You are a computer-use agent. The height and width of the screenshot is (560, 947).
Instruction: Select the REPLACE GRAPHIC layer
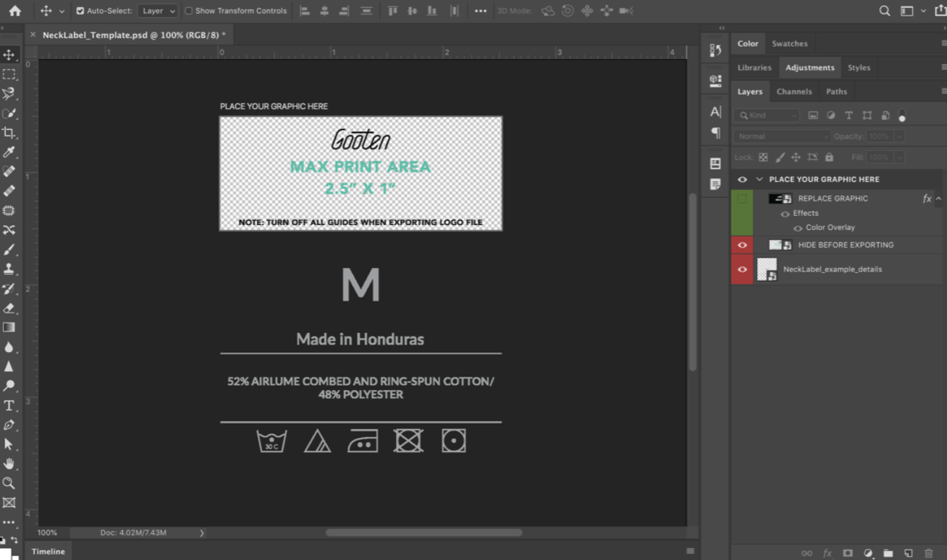(x=833, y=199)
